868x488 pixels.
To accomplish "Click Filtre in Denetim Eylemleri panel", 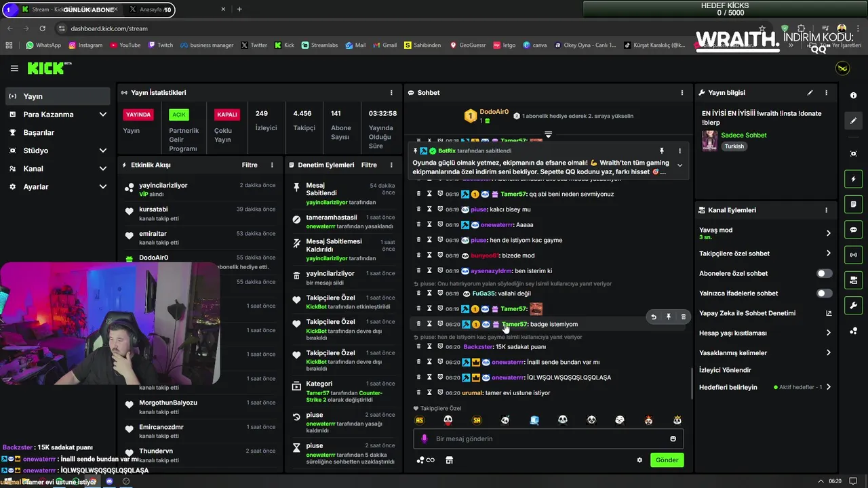I will (369, 165).
